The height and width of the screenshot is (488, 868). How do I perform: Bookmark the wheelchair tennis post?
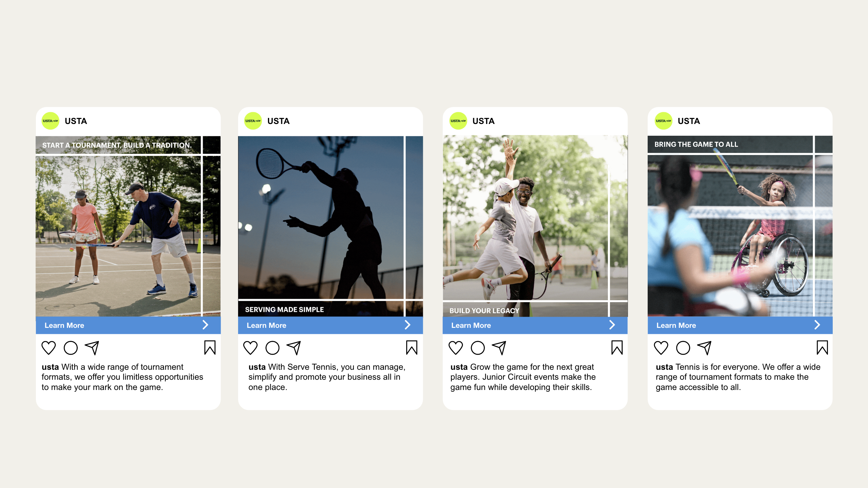pyautogui.click(x=822, y=347)
